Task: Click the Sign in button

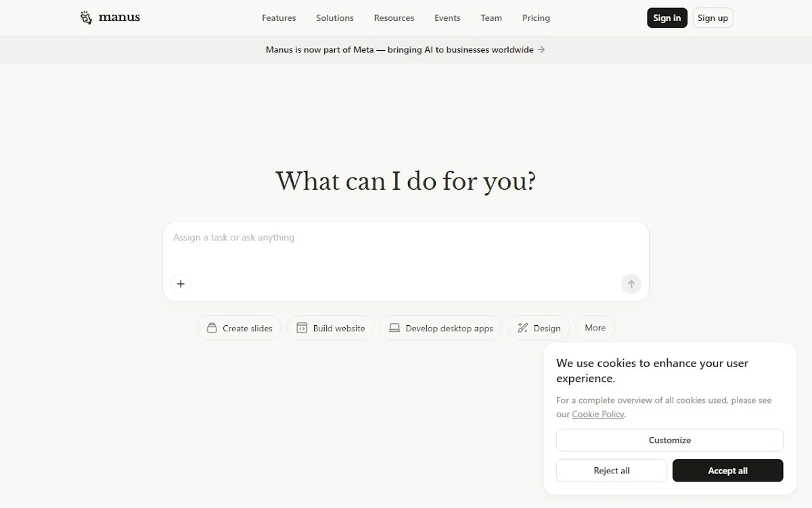Action: point(667,18)
